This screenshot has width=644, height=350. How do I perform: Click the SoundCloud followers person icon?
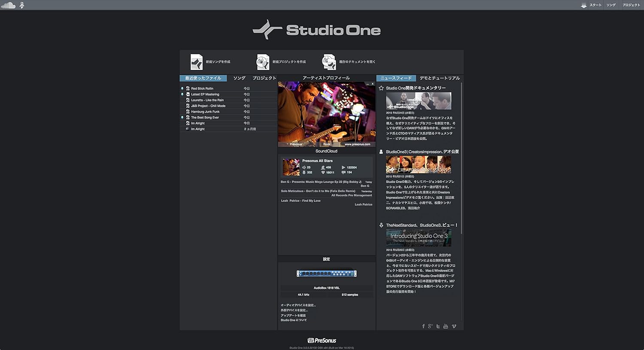pyautogui.click(x=323, y=167)
